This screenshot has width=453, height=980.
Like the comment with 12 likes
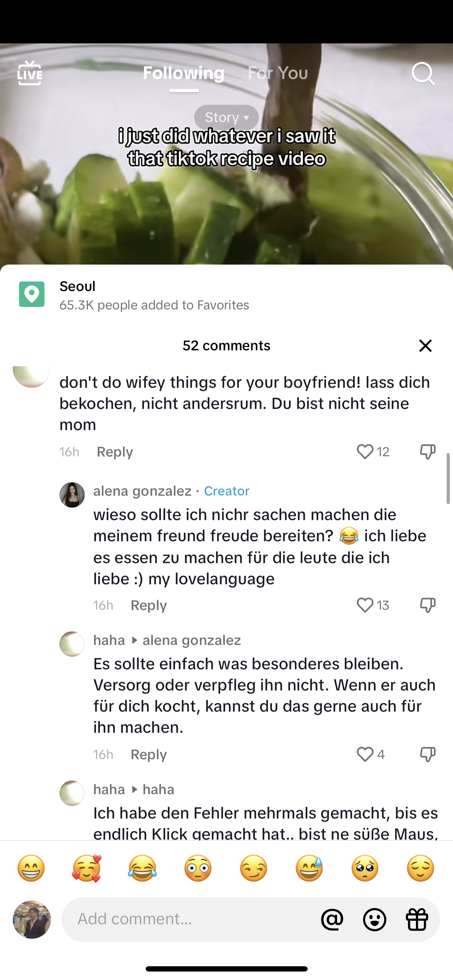coord(365,452)
